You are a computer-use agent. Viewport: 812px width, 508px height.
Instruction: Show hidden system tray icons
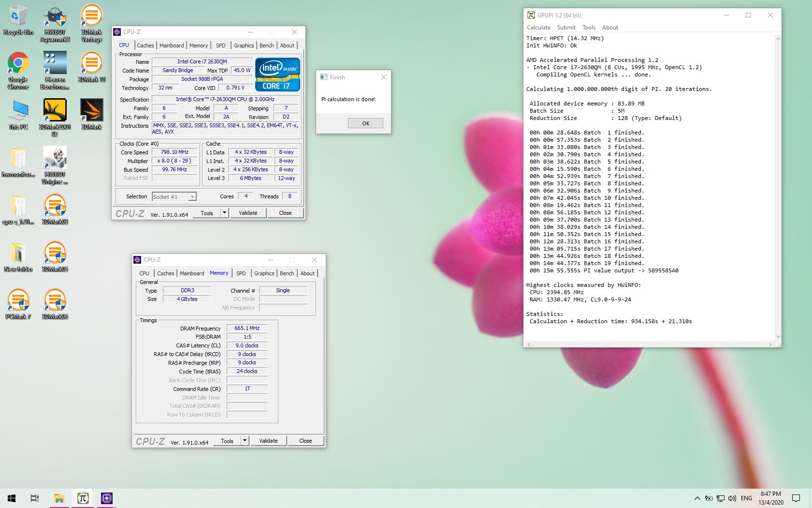tap(697, 498)
